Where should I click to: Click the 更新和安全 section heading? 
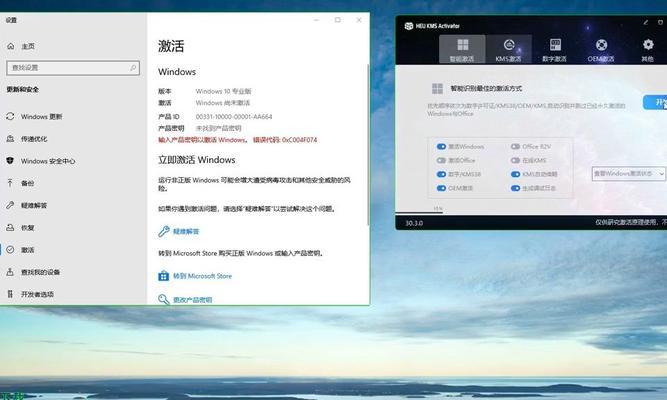(x=23, y=89)
